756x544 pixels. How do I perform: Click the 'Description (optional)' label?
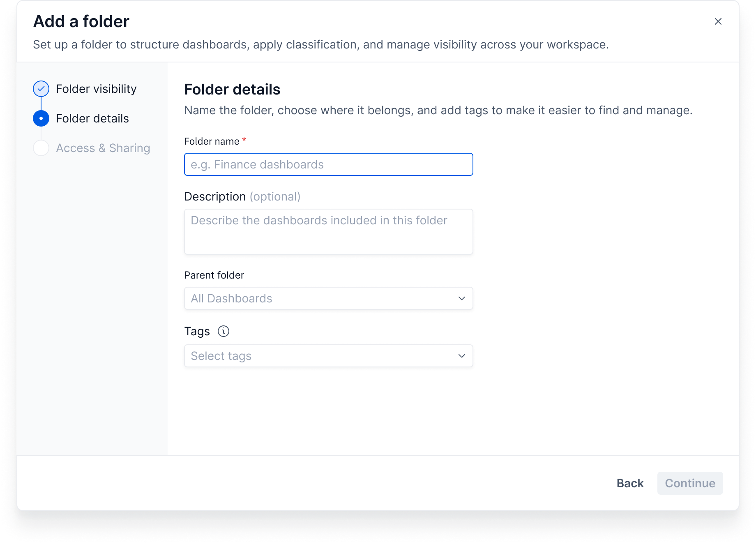[x=242, y=196]
